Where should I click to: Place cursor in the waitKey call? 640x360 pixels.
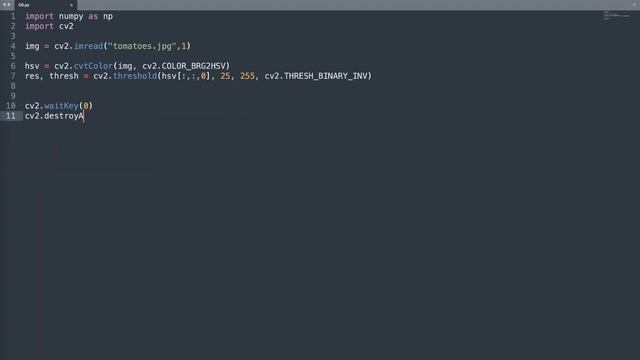pos(61,106)
